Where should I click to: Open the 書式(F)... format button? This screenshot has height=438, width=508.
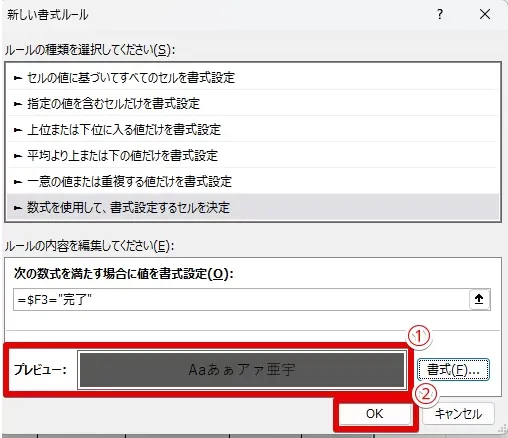click(453, 369)
